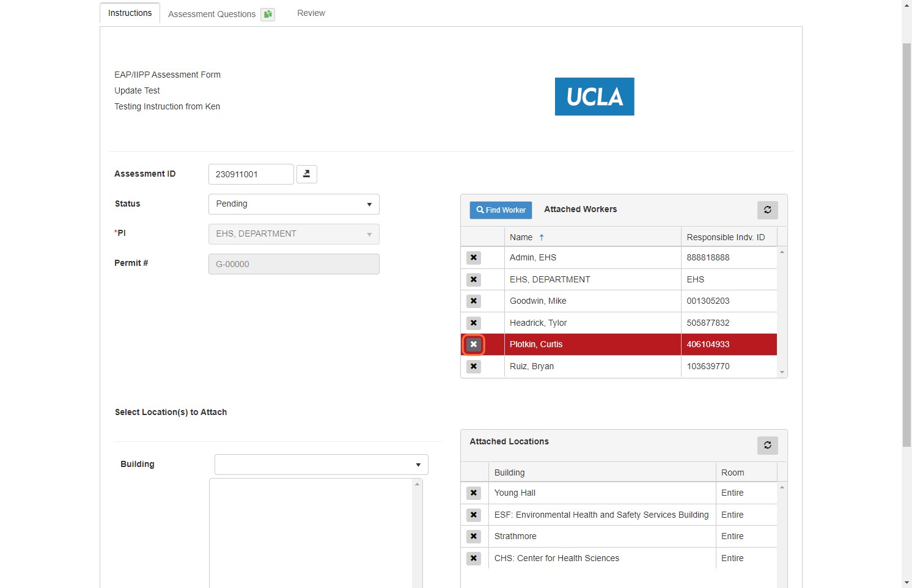This screenshot has width=912, height=588.
Task: Select the Plotkin, Curtis name cell
Action: (593, 345)
